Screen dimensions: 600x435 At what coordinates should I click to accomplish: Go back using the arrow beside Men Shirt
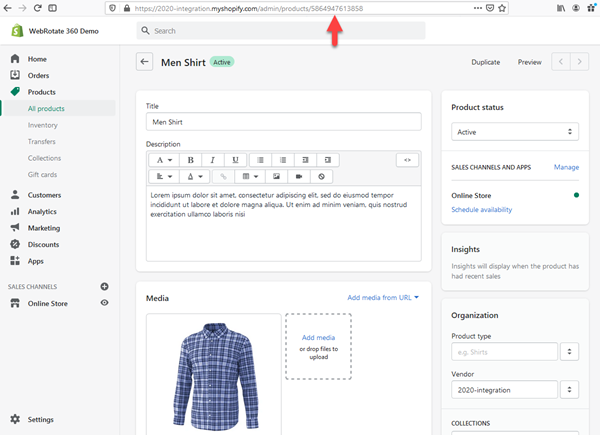pyautogui.click(x=145, y=62)
